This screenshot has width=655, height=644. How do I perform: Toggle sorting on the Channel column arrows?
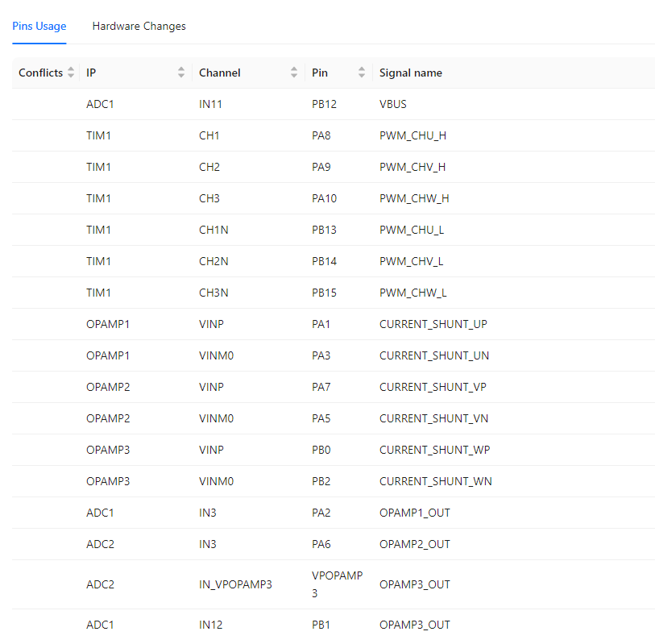(x=294, y=73)
